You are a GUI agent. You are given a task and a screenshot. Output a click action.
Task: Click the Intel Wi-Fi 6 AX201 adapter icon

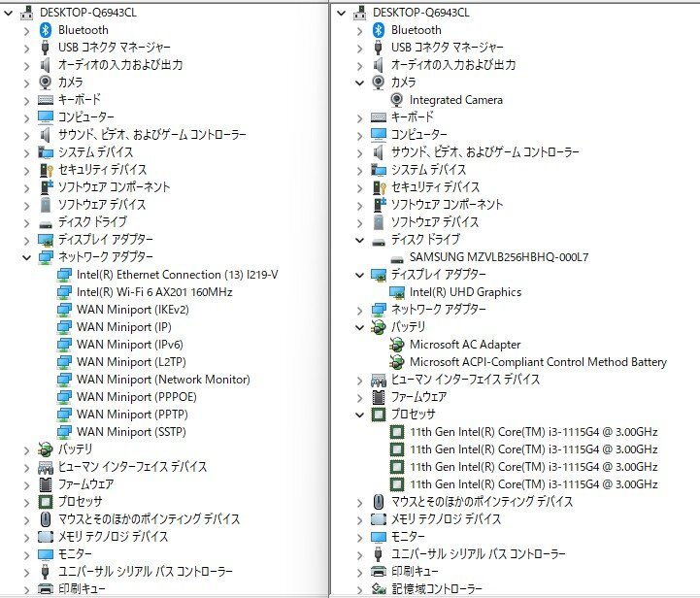click(x=64, y=292)
